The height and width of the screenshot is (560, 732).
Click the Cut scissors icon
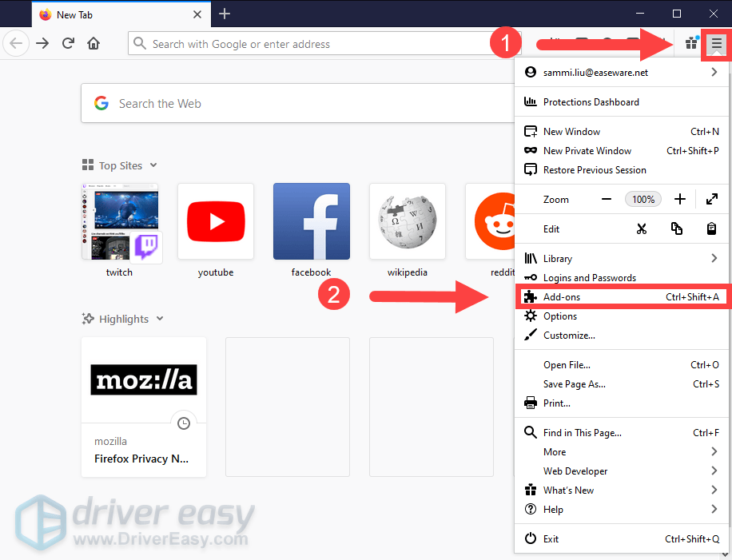tap(641, 228)
